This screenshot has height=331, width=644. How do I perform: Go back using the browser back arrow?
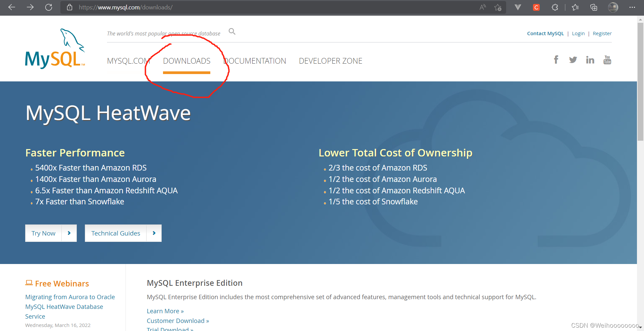pos(12,7)
